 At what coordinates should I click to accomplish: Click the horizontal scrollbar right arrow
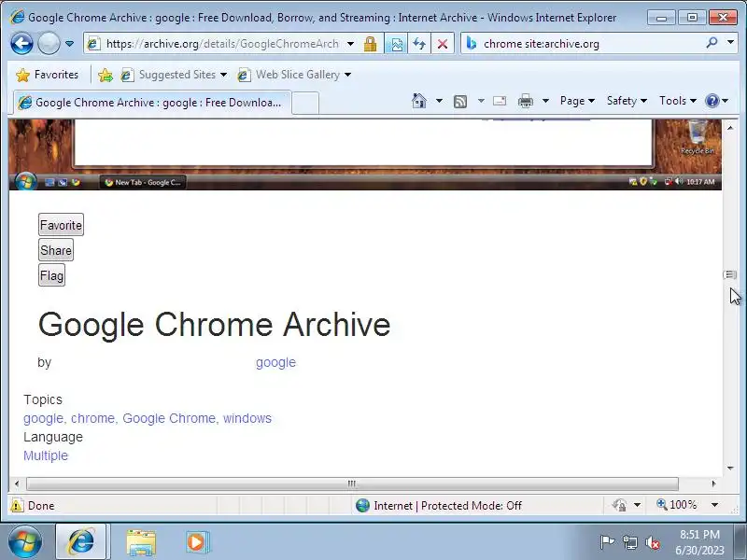tap(713, 483)
